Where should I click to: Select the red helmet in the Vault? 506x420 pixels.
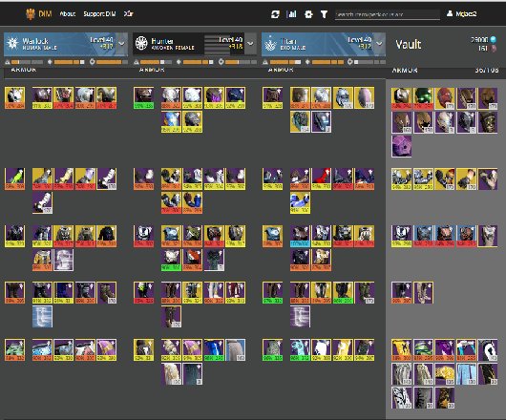click(445, 98)
